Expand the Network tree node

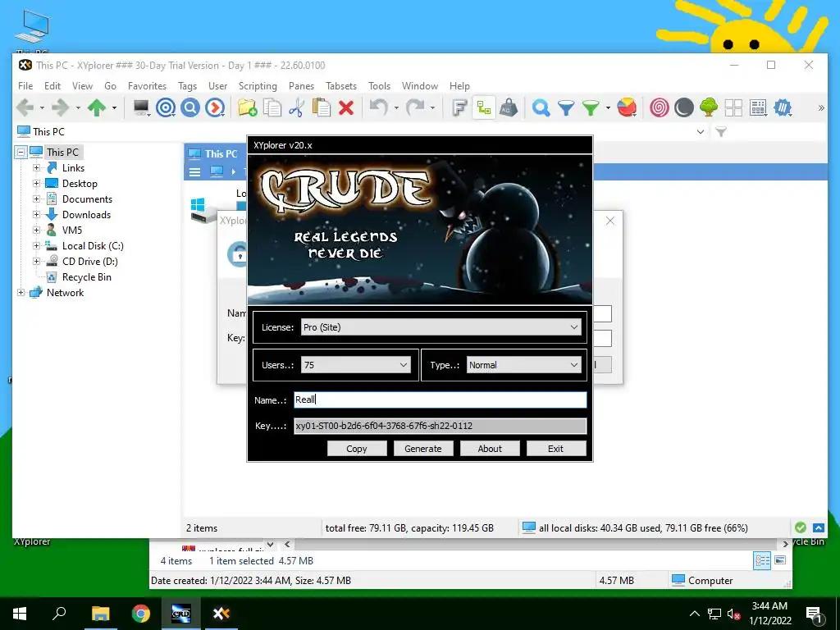point(21,293)
